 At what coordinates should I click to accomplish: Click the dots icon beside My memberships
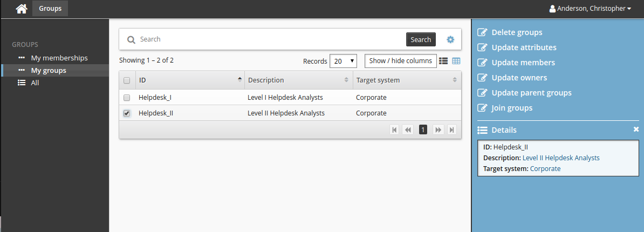pos(22,58)
